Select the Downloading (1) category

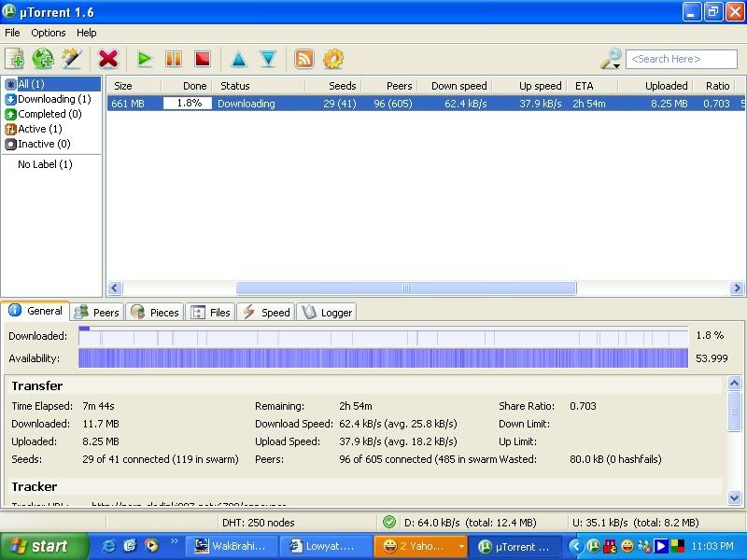tap(53, 99)
